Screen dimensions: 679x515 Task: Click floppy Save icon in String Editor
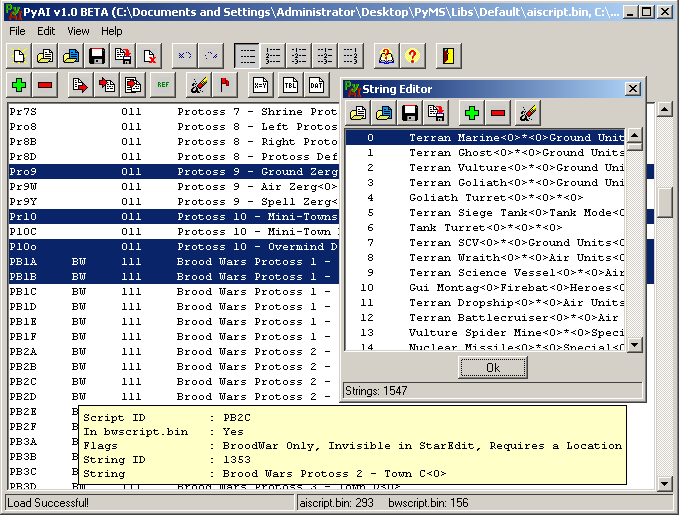click(x=410, y=113)
